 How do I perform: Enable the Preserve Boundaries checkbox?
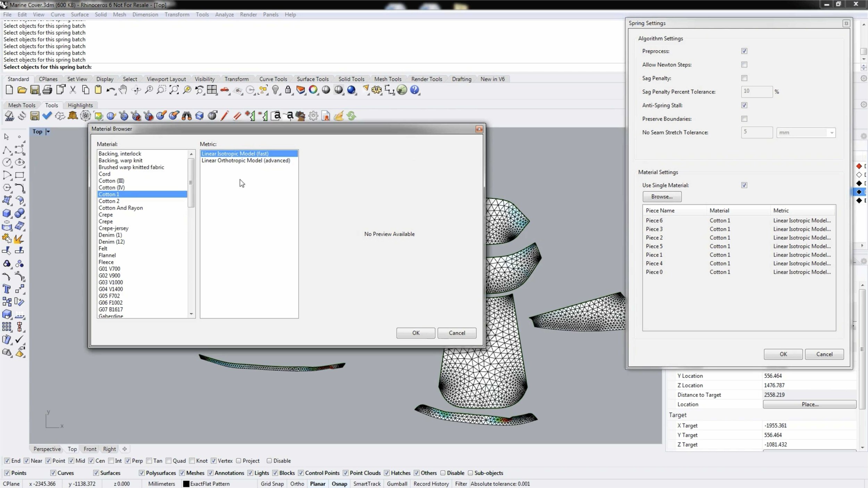click(744, 119)
